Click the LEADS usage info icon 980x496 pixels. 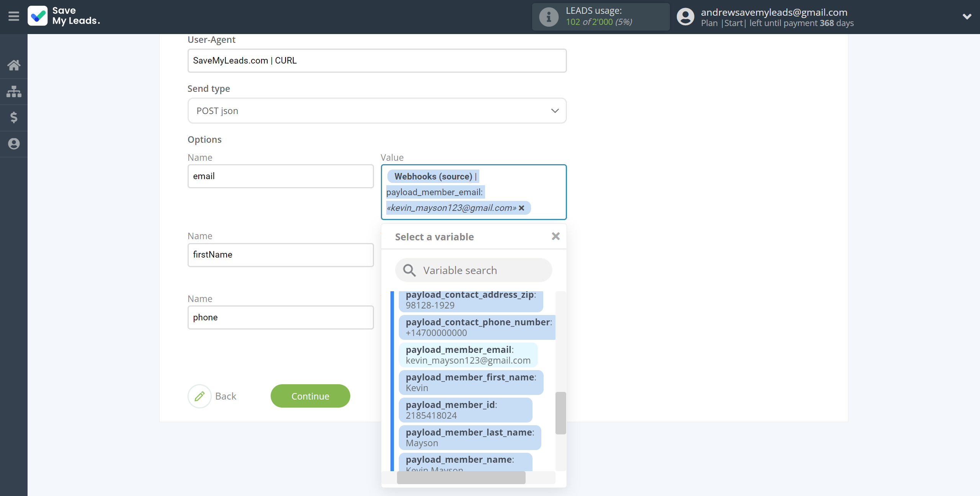coord(549,17)
